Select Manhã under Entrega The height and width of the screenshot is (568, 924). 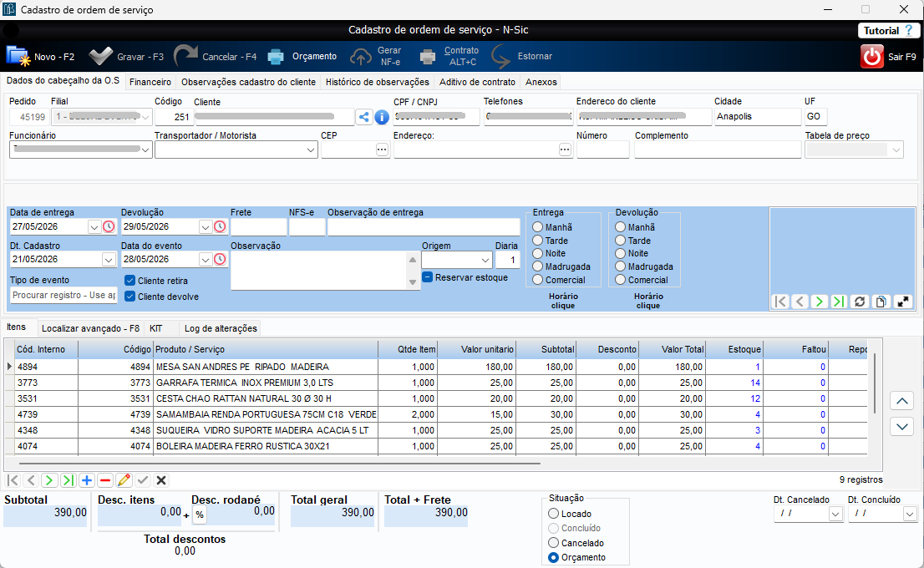[537, 227]
